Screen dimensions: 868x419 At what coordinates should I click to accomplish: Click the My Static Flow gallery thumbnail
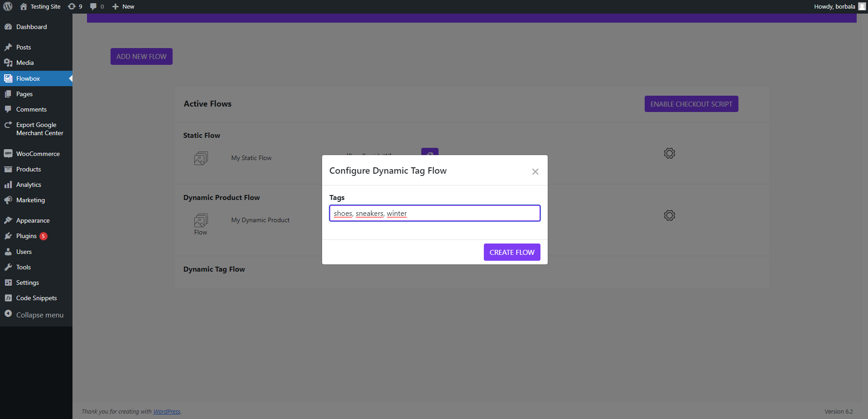click(x=201, y=158)
